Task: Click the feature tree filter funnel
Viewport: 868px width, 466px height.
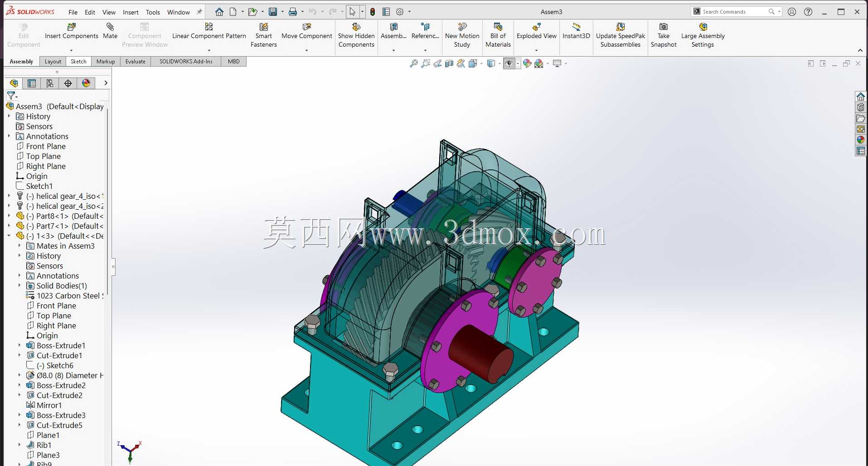Action: click(11, 96)
